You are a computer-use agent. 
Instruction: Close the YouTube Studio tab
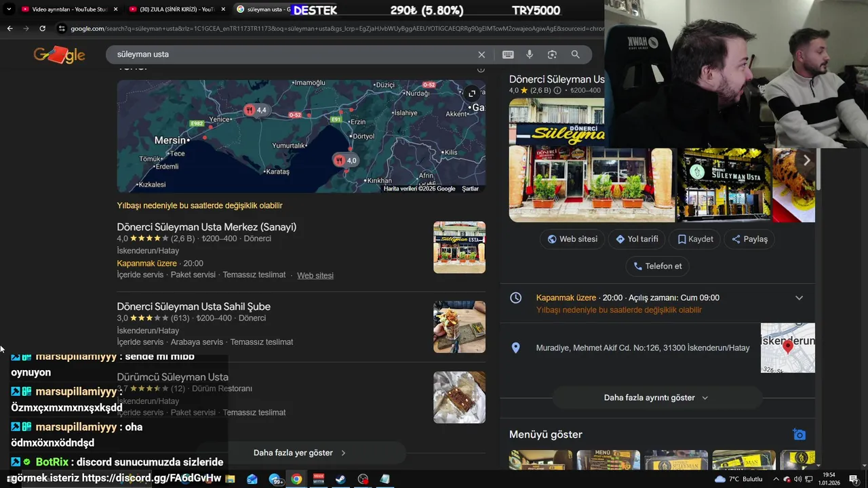(115, 9)
